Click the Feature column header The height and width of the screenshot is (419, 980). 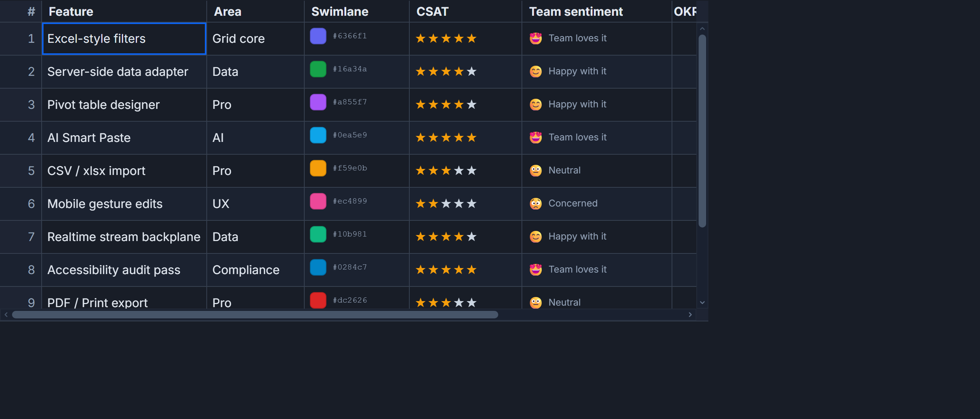tap(124, 11)
